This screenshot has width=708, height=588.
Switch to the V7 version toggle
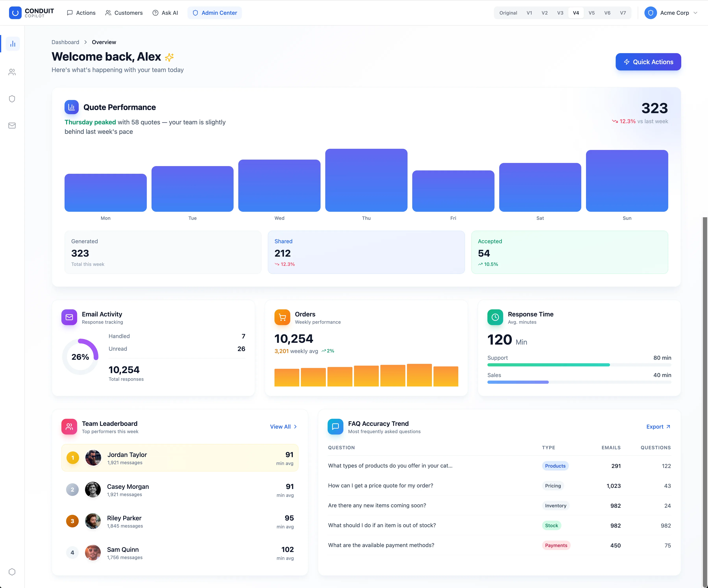point(623,13)
